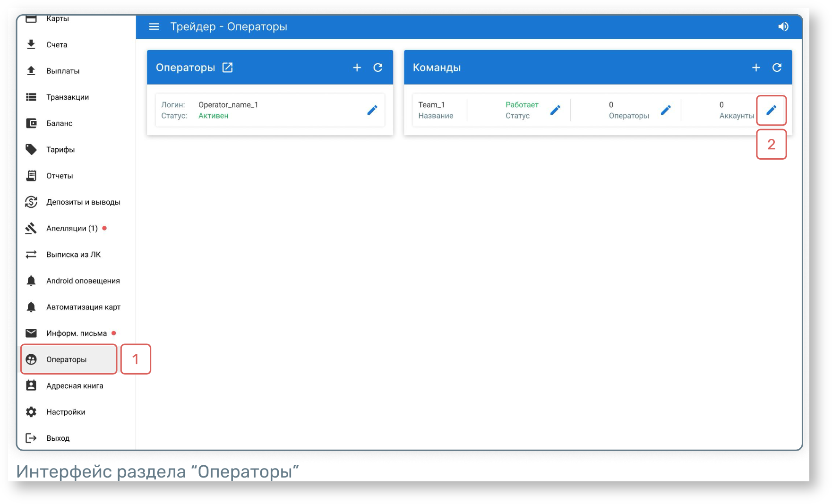Click Выход to log out
This screenshot has width=832, height=504.
click(58, 438)
